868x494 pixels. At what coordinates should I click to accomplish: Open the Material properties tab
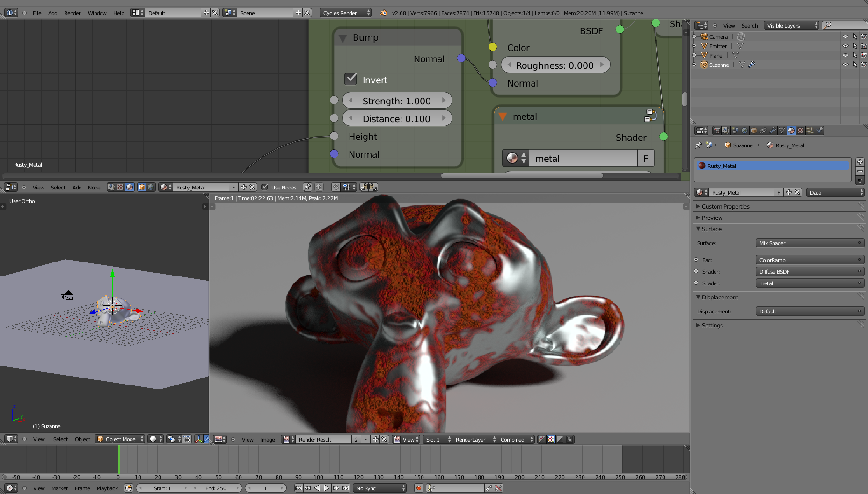(791, 131)
